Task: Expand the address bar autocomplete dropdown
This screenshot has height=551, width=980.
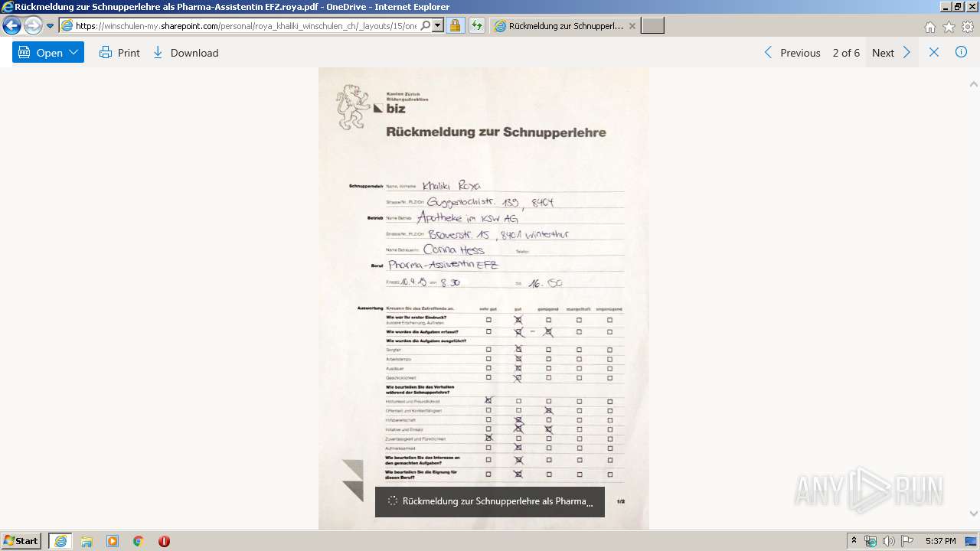Action: 438,25
